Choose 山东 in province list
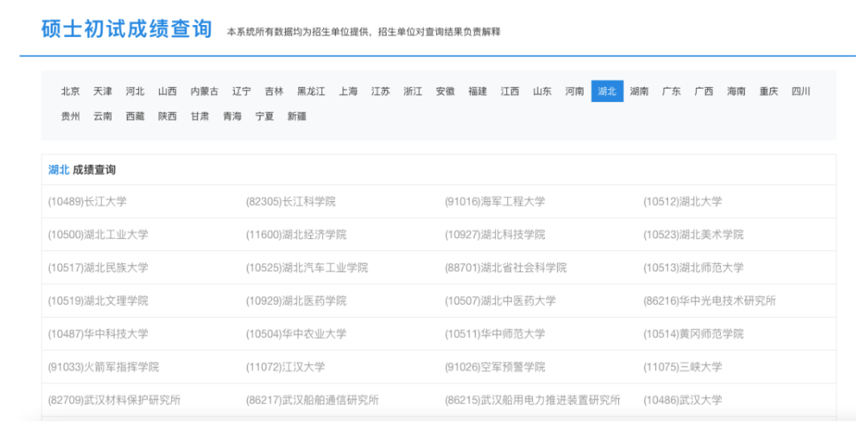Image resolution: width=868 pixels, height=440 pixels. [542, 92]
